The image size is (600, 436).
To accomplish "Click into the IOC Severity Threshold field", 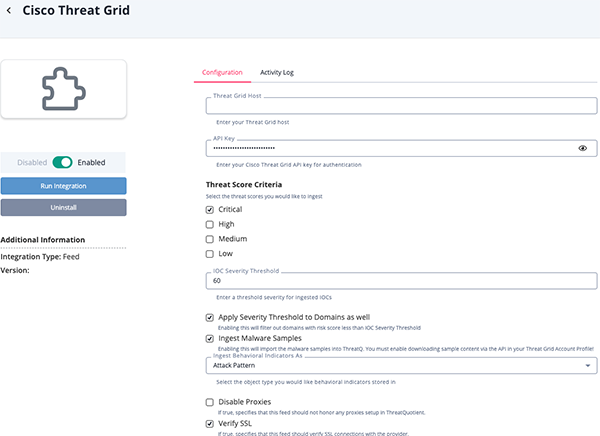I will 400,283.
